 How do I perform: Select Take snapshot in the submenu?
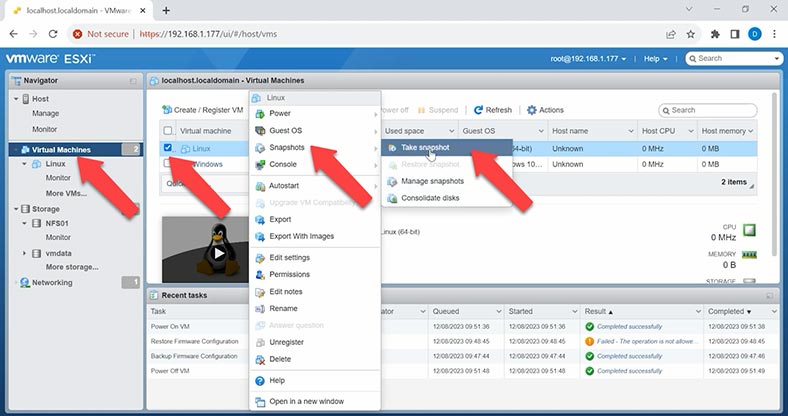click(x=447, y=148)
